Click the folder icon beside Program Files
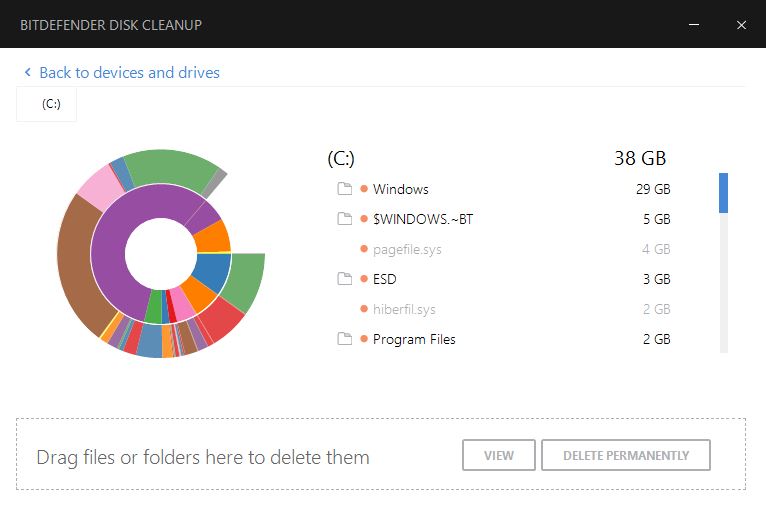Screen dimensions: 766x512 click(x=344, y=339)
